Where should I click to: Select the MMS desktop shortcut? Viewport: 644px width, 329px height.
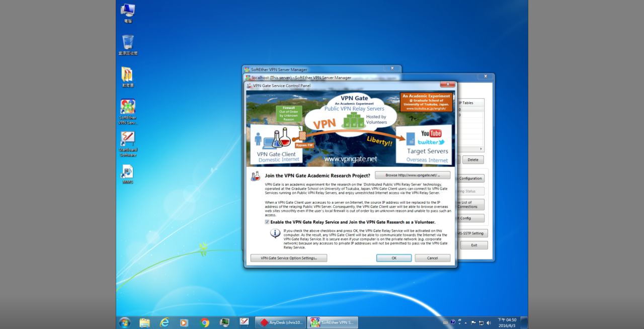click(128, 174)
